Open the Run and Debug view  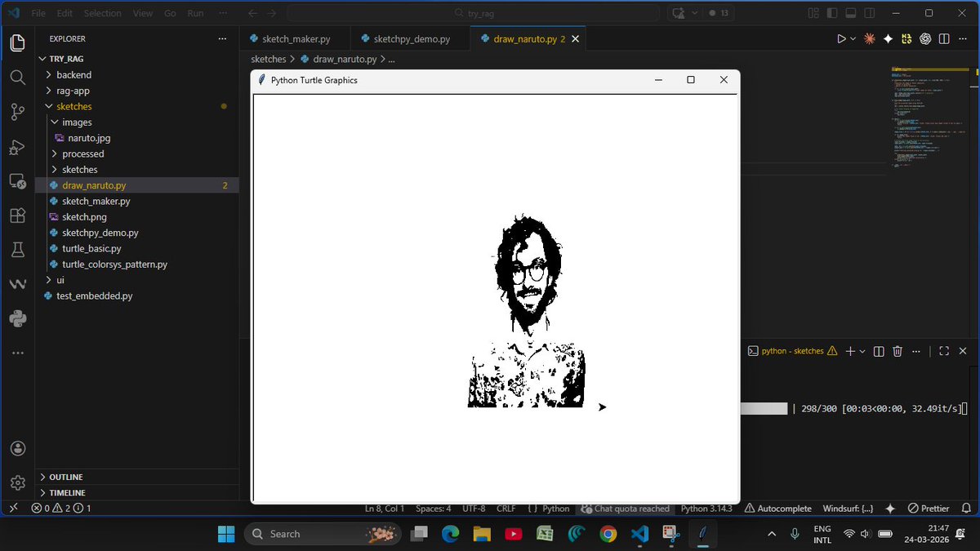pyautogui.click(x=17, y=147)
